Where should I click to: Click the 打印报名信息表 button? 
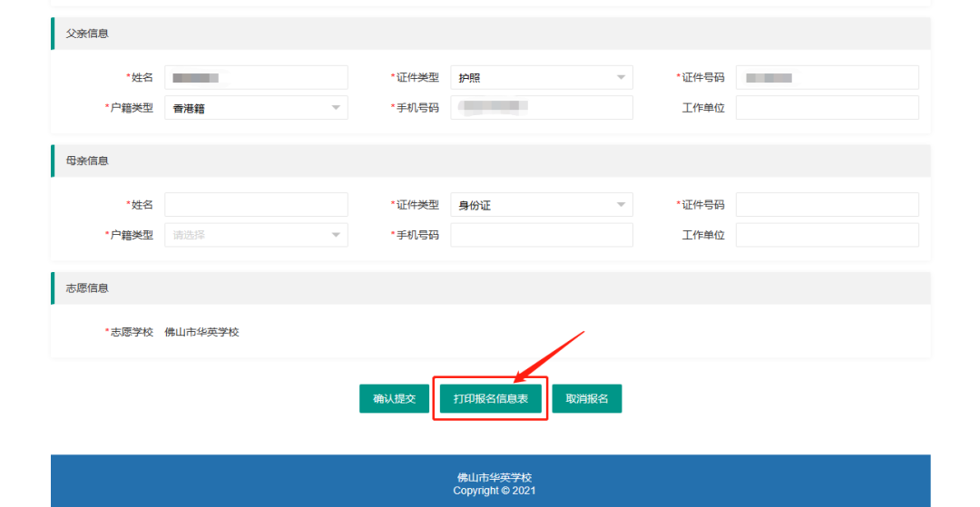point(490,399)
